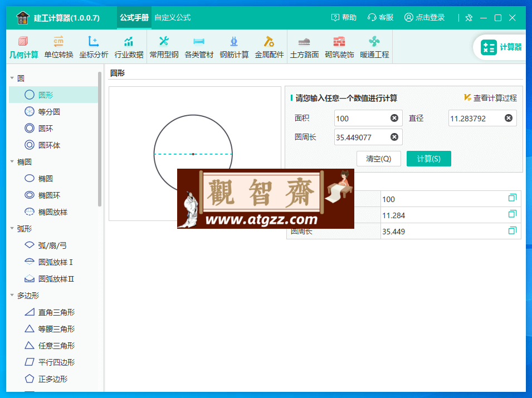
Task: Copy the result value 35.449
Action: (513, 230)
